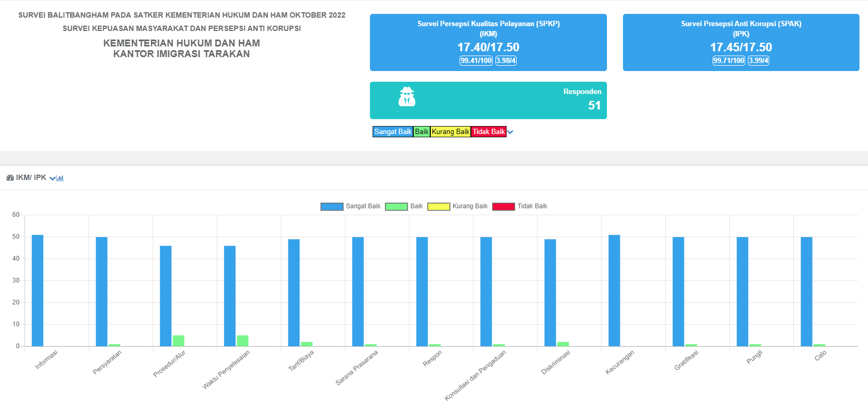Expand the chevron after the Tidak Baik label
This screenshot has width=868, height=407.
point(510,132)
